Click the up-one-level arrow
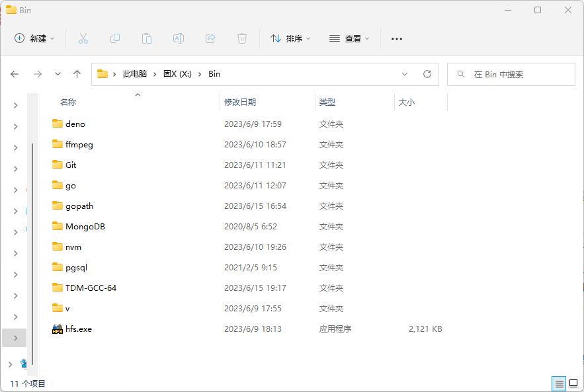The height and width of the screenshot is (392, 584). [77, 74]
